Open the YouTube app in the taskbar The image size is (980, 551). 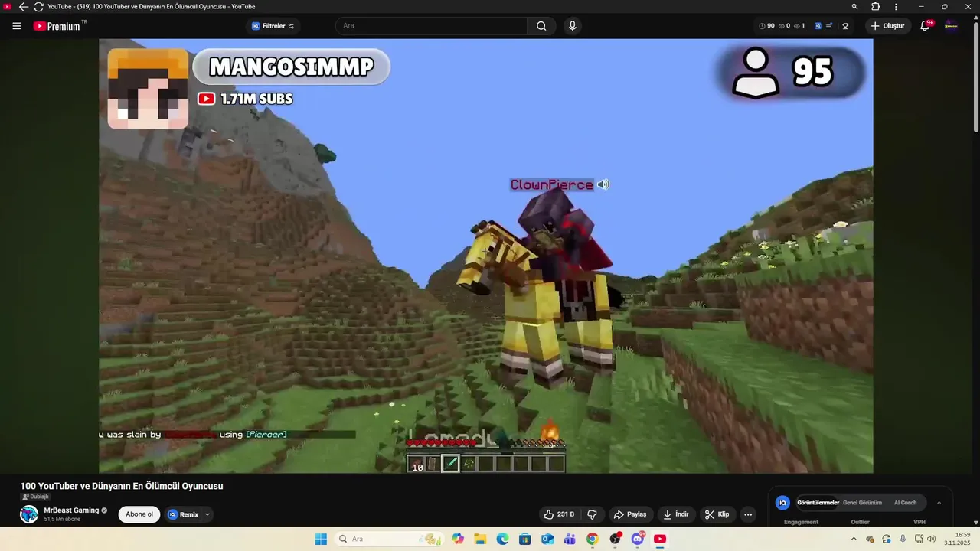click(660, 539)
